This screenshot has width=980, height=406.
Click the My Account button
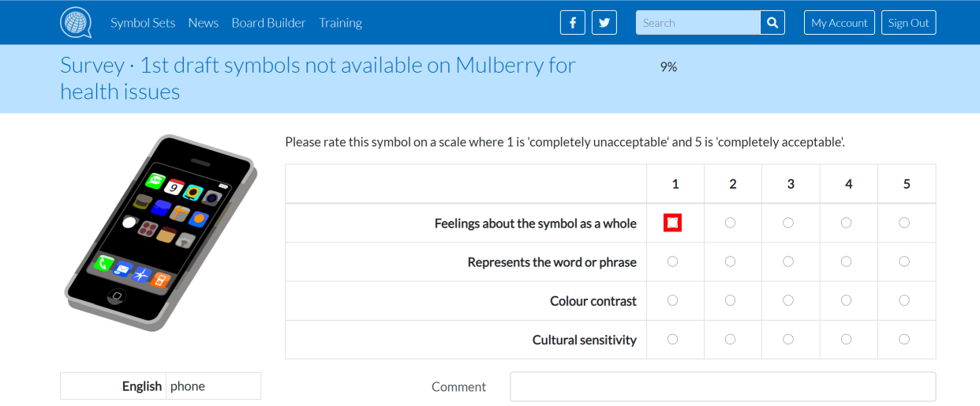(x=840, y=23)
